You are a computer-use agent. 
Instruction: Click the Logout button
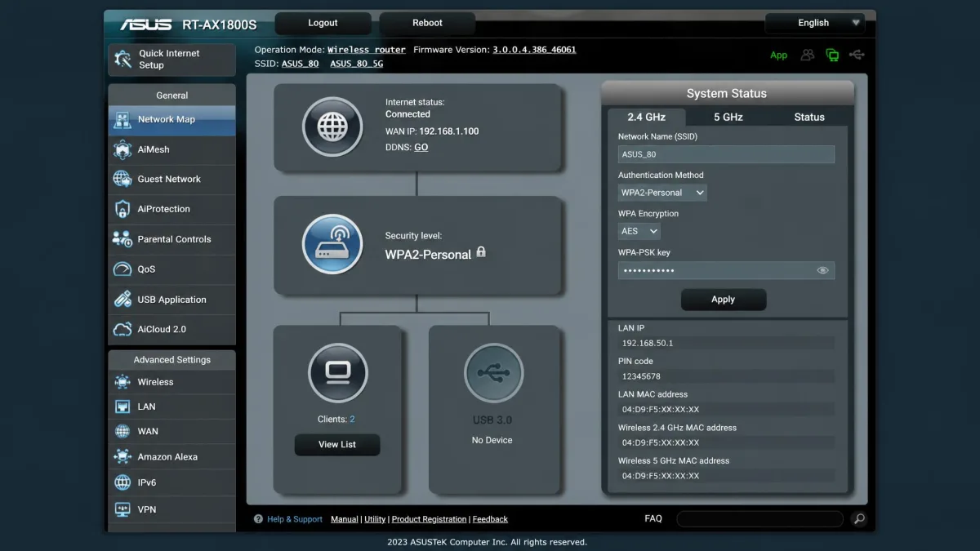tap(323, 23)
